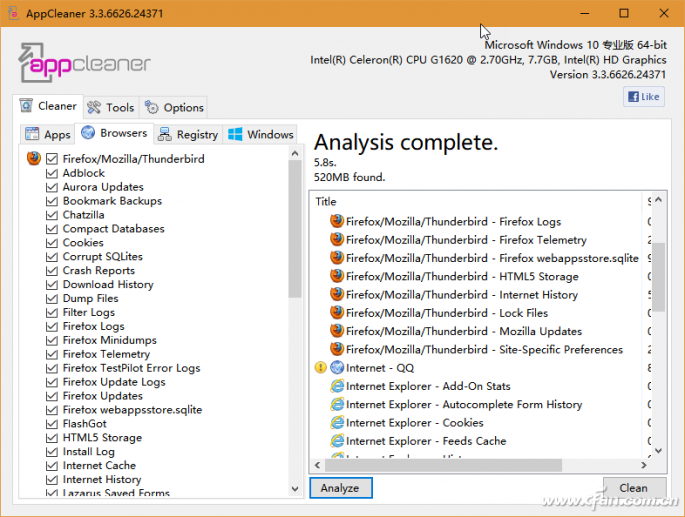Click results horizontal scroll right arrow
The height and width of the screenshot is (517, 685).
tap(643, 465)
